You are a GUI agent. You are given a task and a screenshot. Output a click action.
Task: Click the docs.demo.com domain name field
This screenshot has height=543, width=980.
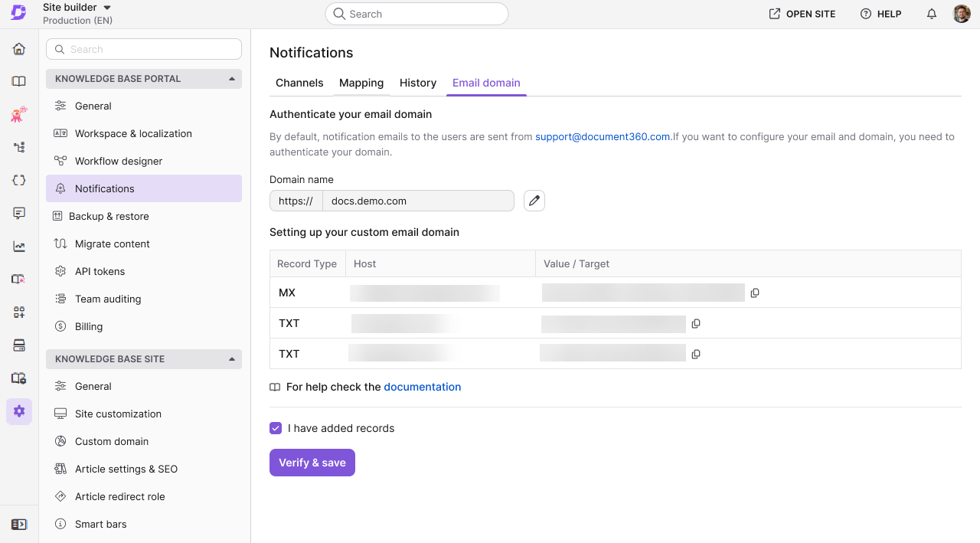point(418,201)
